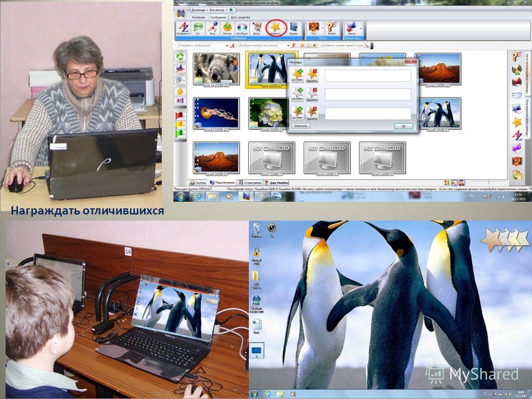Start the Запись screen recording tool

[351, 28]
